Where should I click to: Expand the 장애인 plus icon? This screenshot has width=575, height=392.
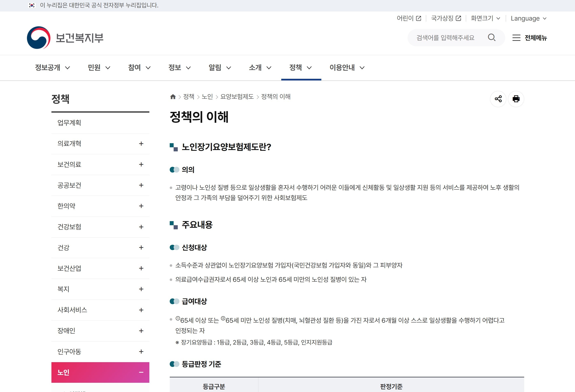tap(141, 331)
